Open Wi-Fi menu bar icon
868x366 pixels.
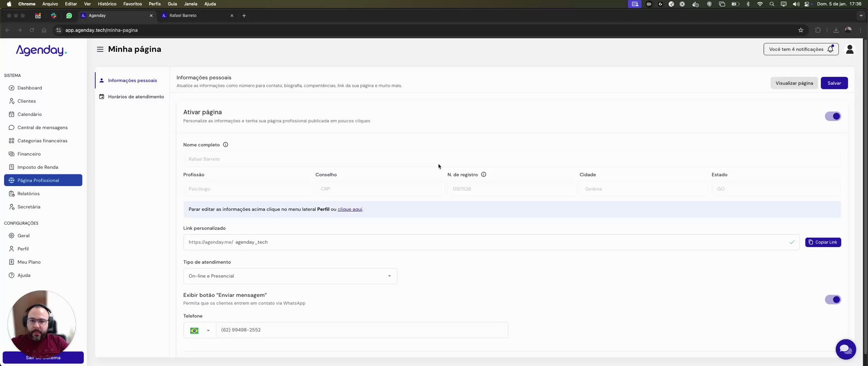[x=760, y=4]
